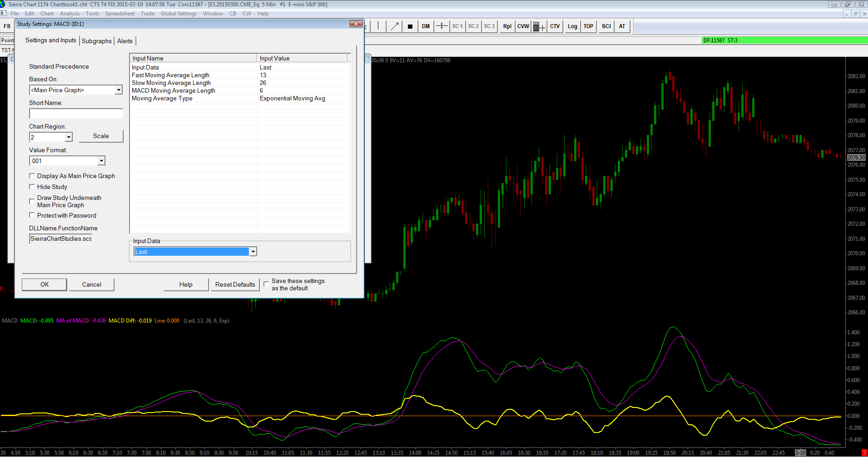Click the FS toolbar button
Screen dimensions: 868x457
[x=7, y=26]
